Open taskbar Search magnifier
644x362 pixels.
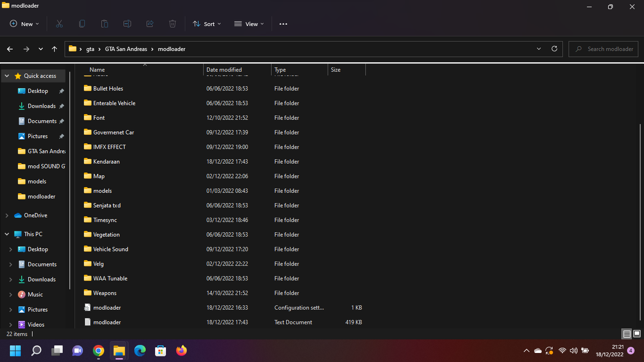point(36,350)
